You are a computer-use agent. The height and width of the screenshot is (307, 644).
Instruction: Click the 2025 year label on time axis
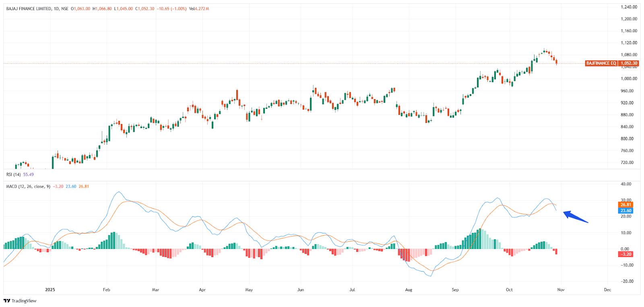50,290
